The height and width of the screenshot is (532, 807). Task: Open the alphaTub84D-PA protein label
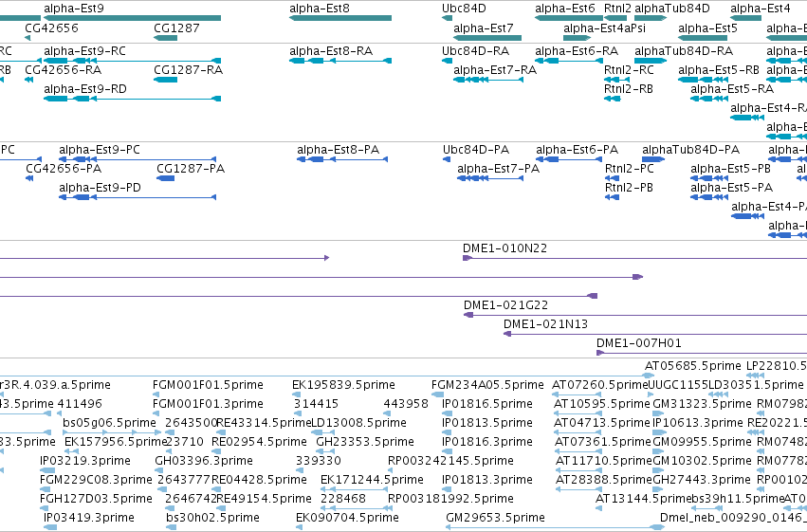(x=690, y=150)
